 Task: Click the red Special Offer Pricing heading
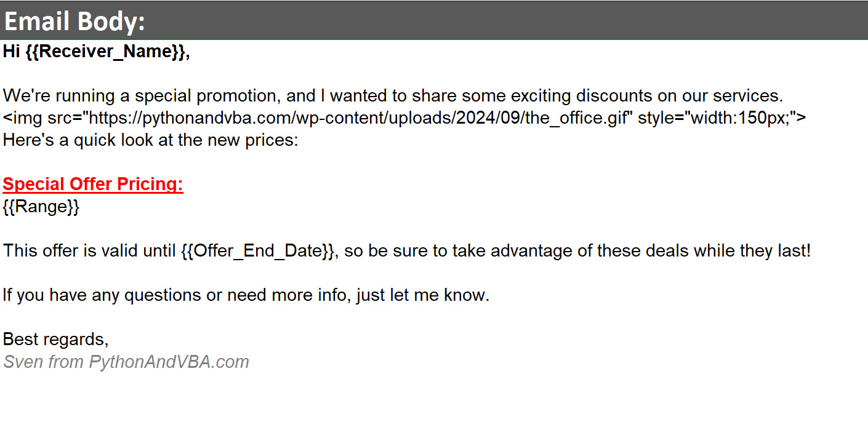click(x=93, y=185)
